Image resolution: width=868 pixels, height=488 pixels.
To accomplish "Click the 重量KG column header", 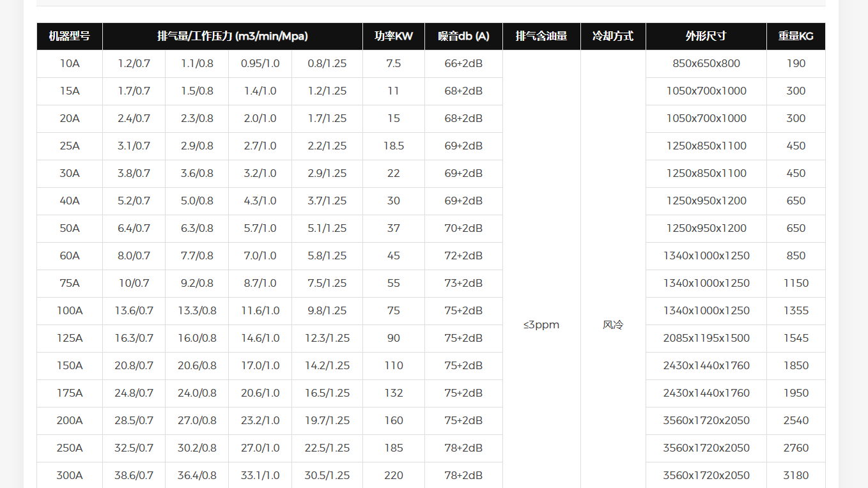I will click(x=796, y=36).
